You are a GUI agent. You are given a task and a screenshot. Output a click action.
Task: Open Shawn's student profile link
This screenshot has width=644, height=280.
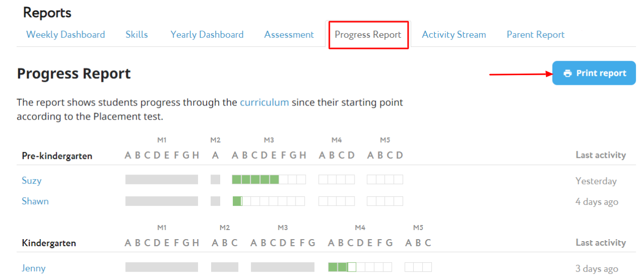35,201
